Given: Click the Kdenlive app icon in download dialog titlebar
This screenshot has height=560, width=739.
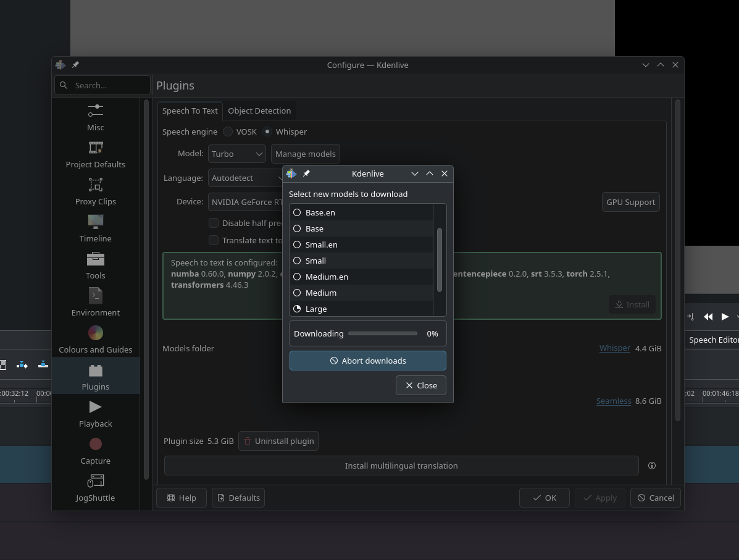Looking at the screenshot, I should coord(291,173).
